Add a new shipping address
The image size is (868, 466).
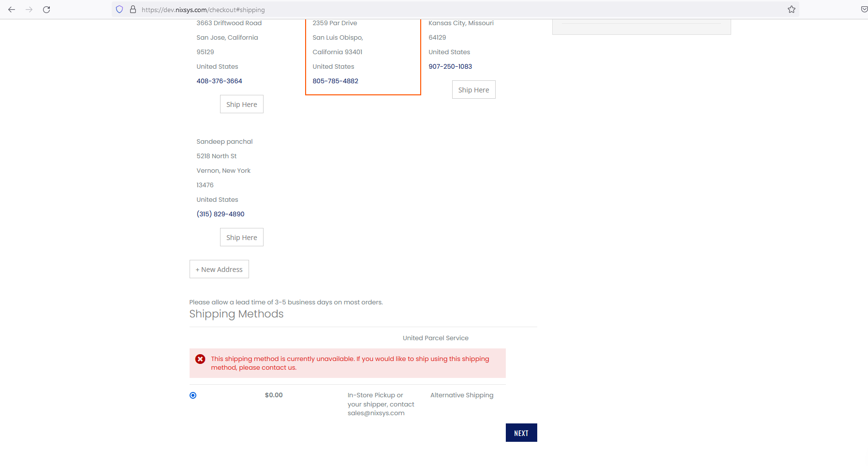click(219, 269)
